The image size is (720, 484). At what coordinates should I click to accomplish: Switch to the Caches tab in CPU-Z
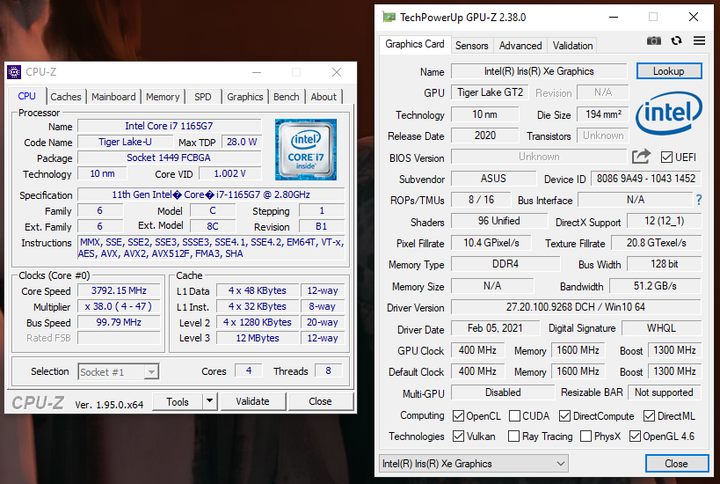click(x=66, y=97)
